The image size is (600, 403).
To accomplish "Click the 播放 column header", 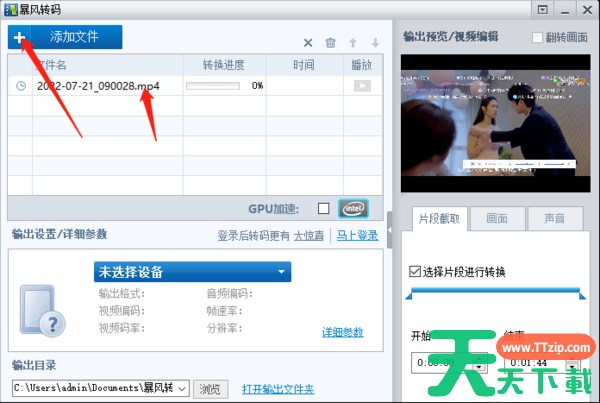I will coord(362,65).
